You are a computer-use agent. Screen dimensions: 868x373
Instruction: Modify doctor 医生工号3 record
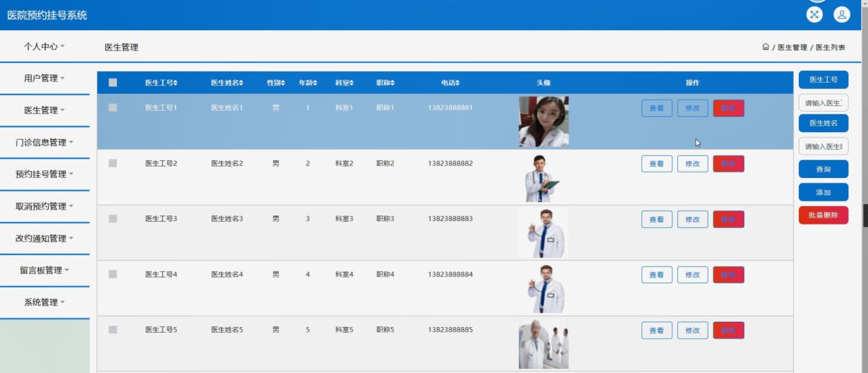[692, 219]
